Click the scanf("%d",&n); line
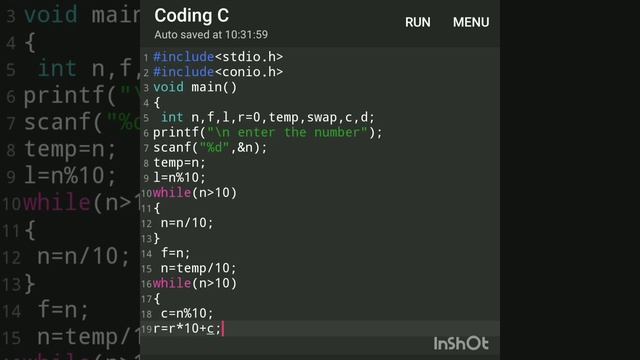640x360 pixels. coord(210,147)
